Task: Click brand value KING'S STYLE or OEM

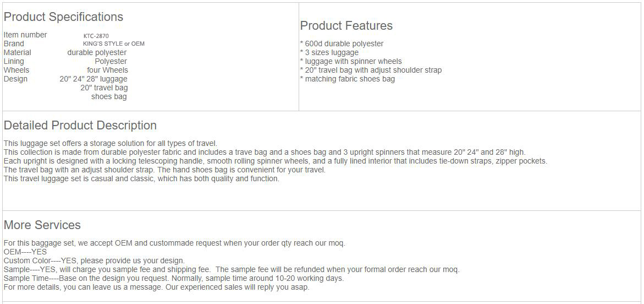Action: (x=114, y=44)
